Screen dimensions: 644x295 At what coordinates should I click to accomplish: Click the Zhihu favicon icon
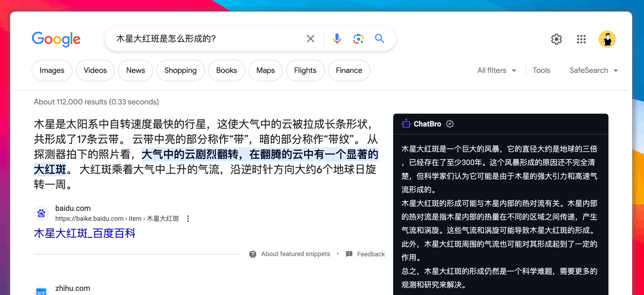41,291
